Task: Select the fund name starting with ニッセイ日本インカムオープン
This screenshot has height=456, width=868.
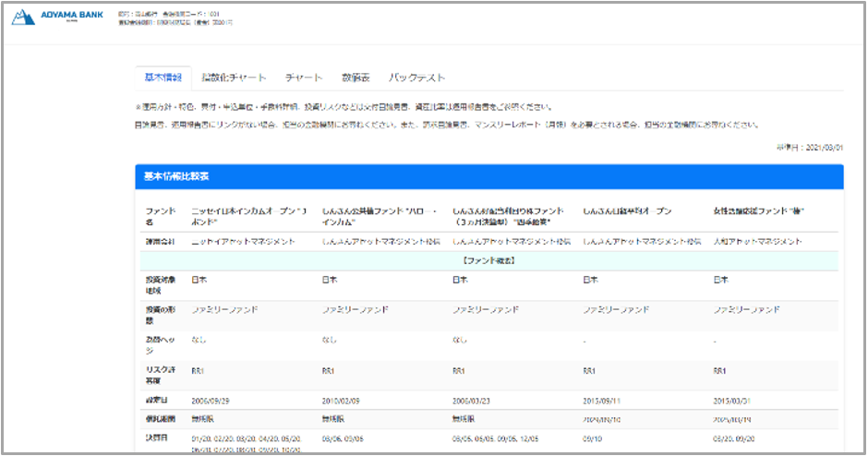Action: click(x=249, y=216)
